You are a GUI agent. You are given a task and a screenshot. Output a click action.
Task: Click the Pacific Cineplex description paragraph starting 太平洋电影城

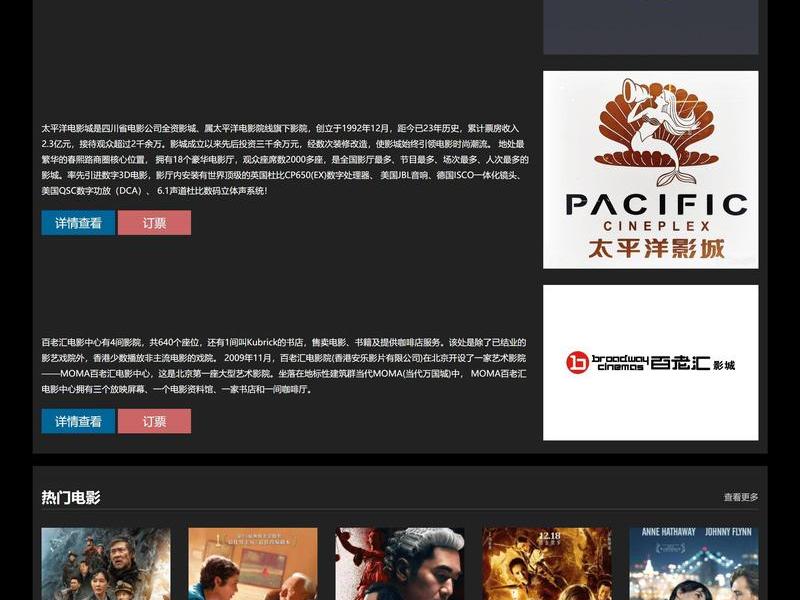(285, 160)
